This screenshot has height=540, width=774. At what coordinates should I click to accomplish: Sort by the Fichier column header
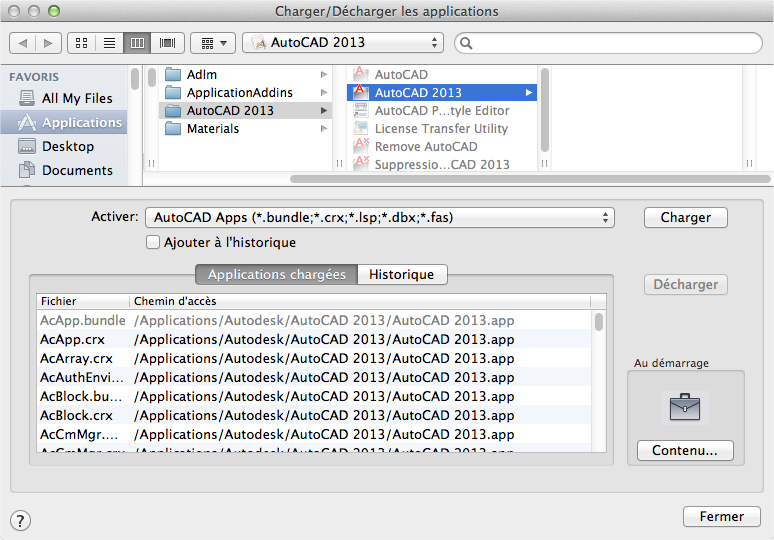(x=83, y=301)
